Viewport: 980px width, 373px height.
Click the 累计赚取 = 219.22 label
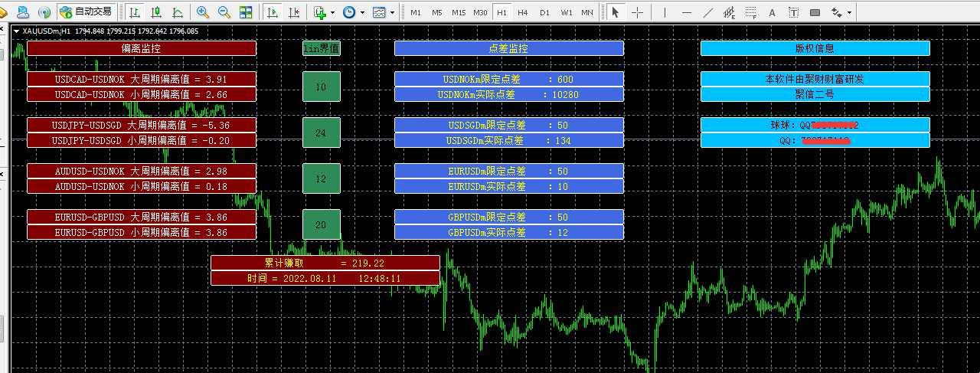[325, 263]
